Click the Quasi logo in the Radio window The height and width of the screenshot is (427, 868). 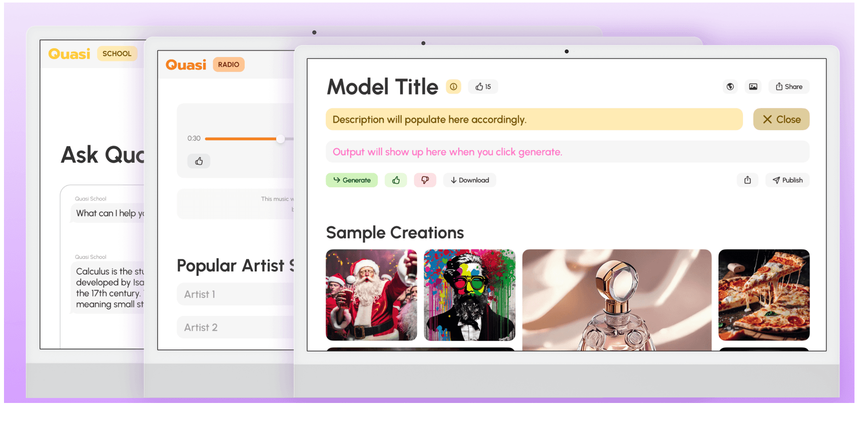point(186,65)
